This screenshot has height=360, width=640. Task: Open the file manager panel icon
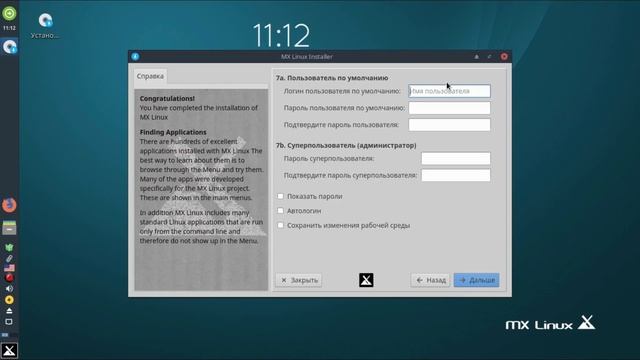[x=9, y=228]
